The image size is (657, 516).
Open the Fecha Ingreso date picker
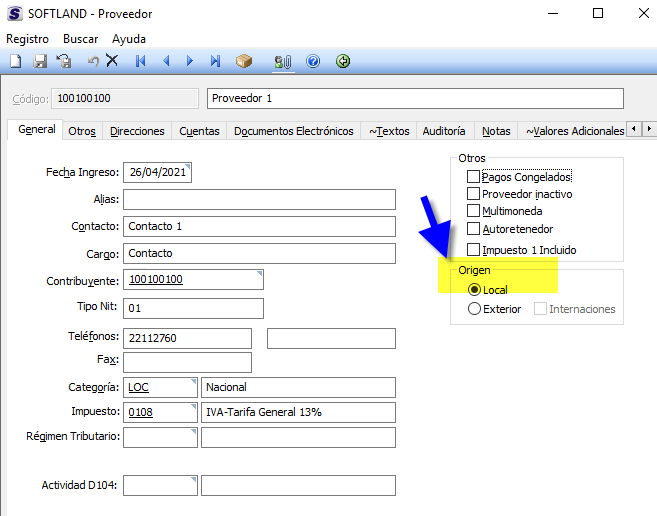[158, 172]
